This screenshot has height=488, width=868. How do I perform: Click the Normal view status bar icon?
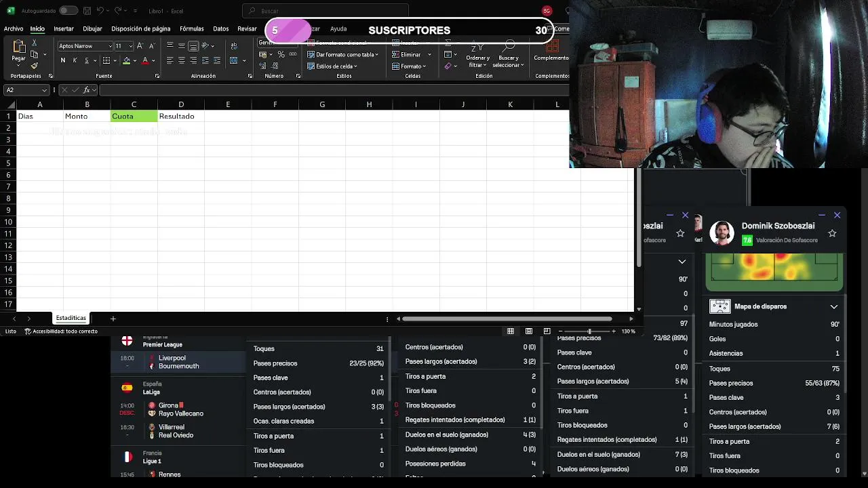click(x=511, y=331)
